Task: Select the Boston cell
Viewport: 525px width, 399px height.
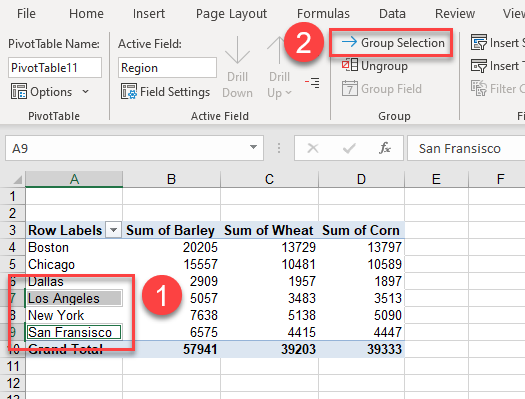Action: tap(74, 247)
